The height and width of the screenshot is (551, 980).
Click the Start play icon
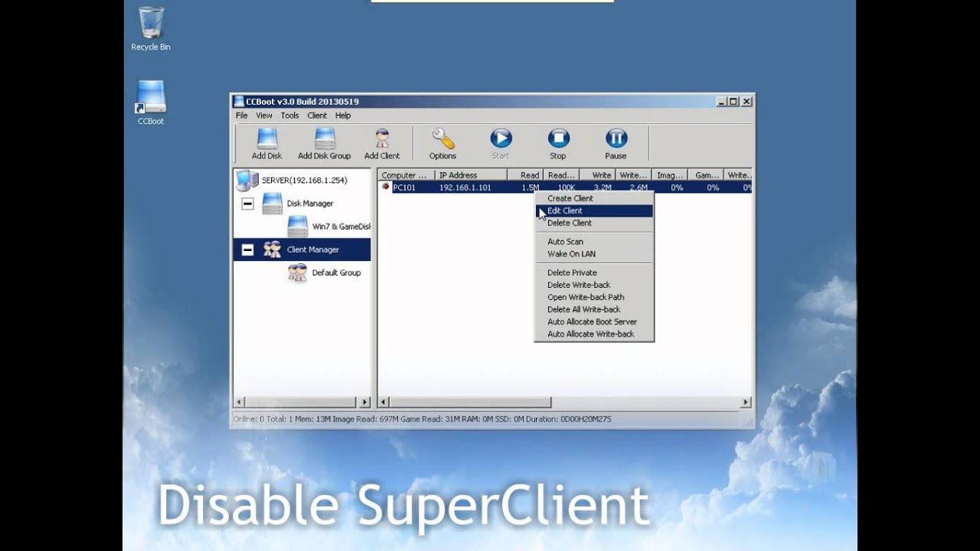point(501,144)
